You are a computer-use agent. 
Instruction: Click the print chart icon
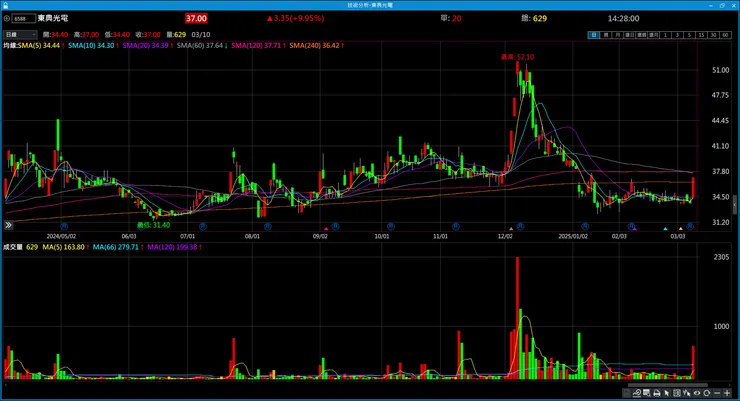point(656,393)
